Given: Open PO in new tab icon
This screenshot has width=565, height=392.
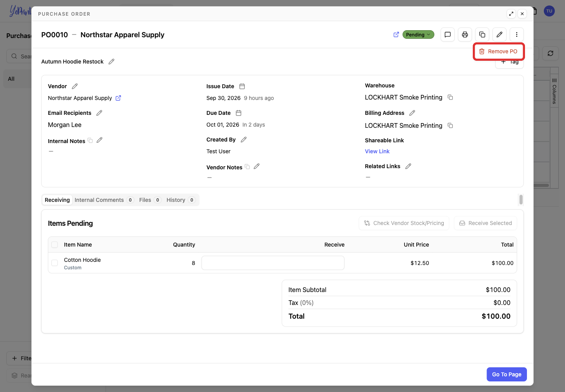Looking at the screenshot, I should [x=396, y=34].
